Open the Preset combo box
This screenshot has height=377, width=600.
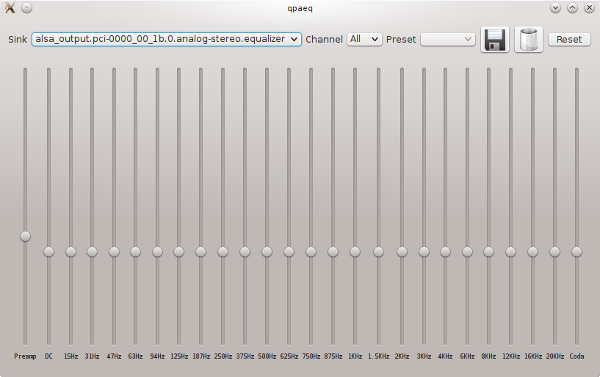[448, 39]
